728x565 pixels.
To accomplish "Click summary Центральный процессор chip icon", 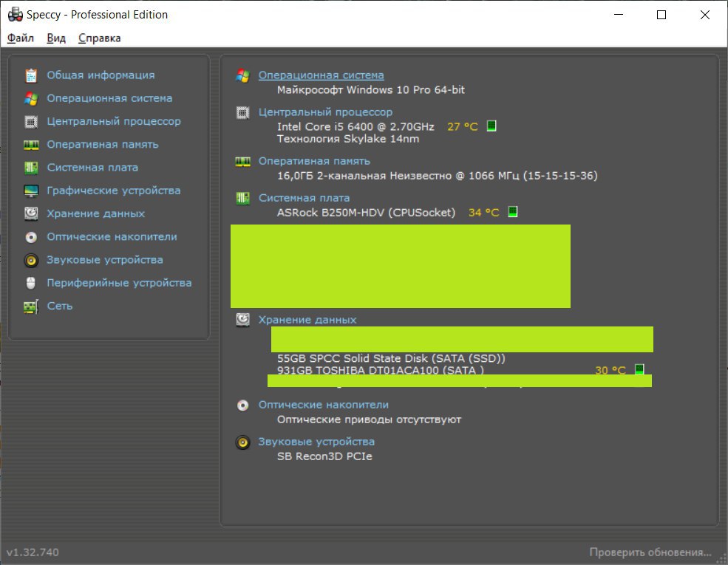I will pos(243,113).
